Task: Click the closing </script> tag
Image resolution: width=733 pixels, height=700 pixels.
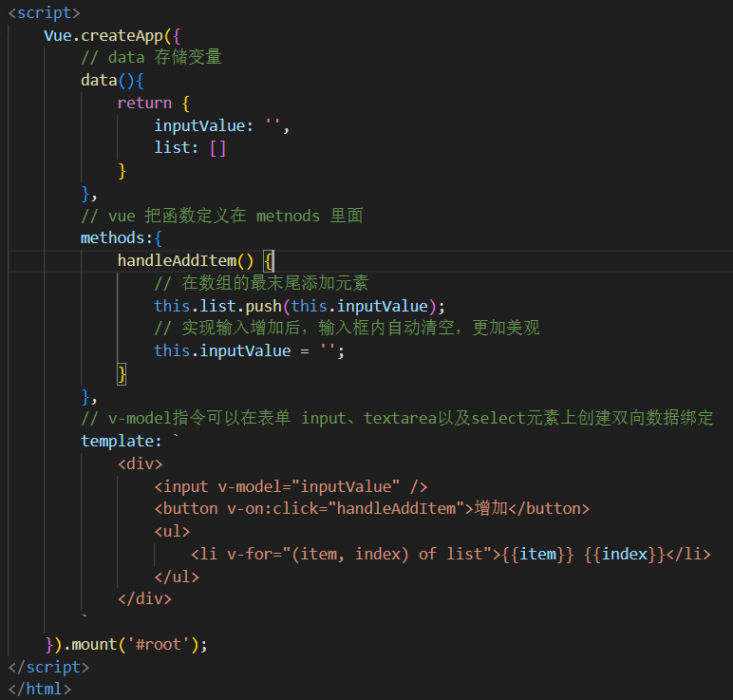Action: 48,667
